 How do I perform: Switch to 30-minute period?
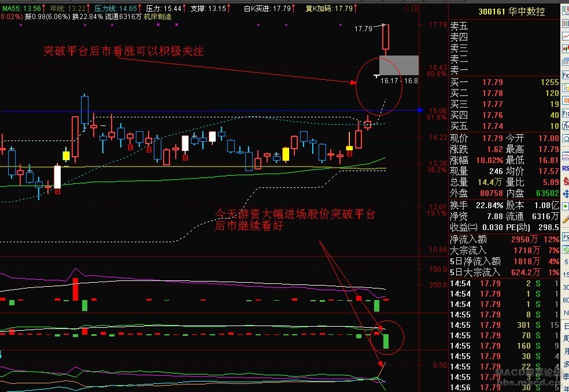pyautogui.click(x=566, y=287)
